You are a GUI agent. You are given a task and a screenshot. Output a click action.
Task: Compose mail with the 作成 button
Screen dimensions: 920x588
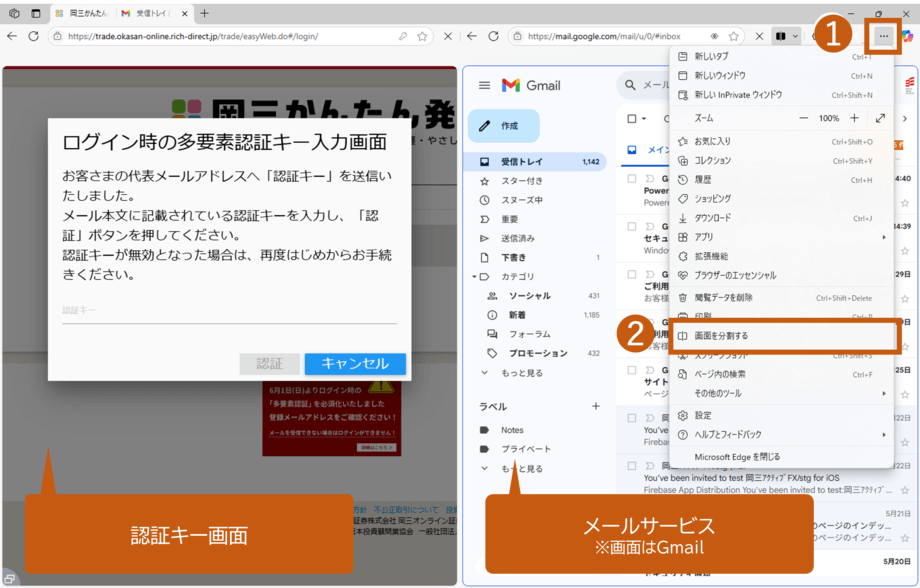point(503,126)
